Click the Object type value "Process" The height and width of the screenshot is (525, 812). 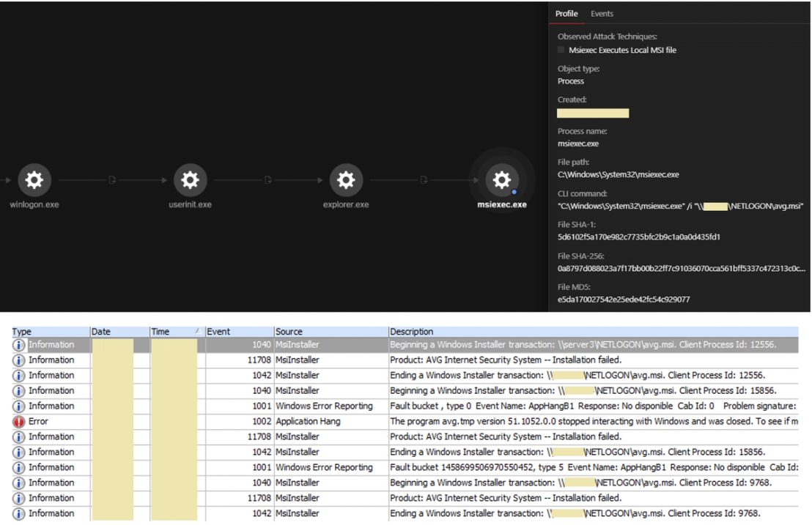(571, 81)
